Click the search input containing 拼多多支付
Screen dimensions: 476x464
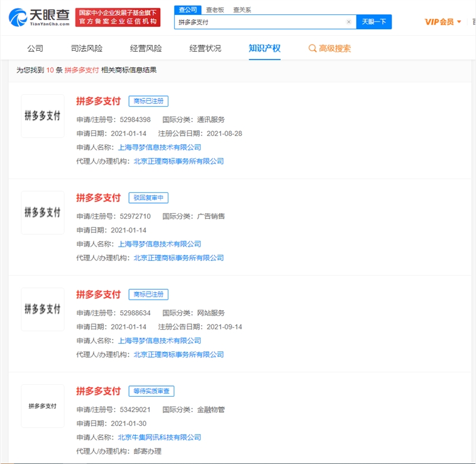point(262,22)
